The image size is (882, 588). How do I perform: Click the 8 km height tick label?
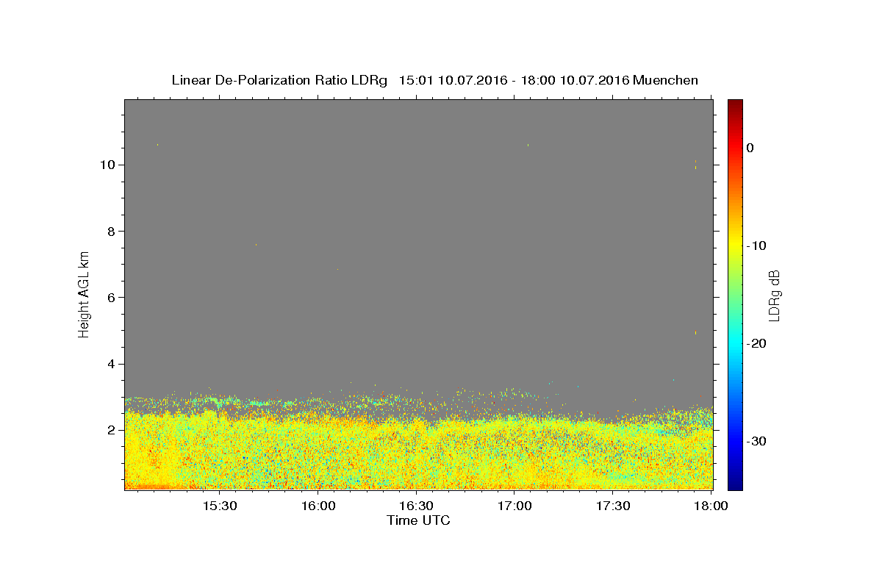coord(112,231)
